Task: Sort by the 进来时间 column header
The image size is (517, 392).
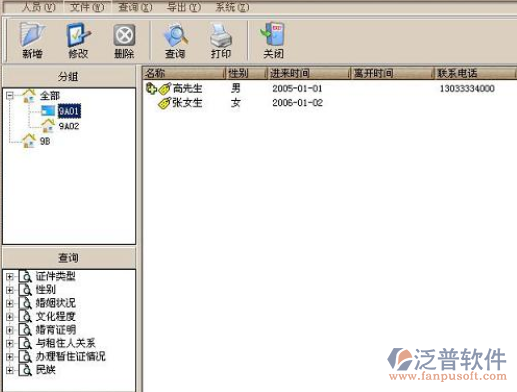Action: (x=309, y=73)
